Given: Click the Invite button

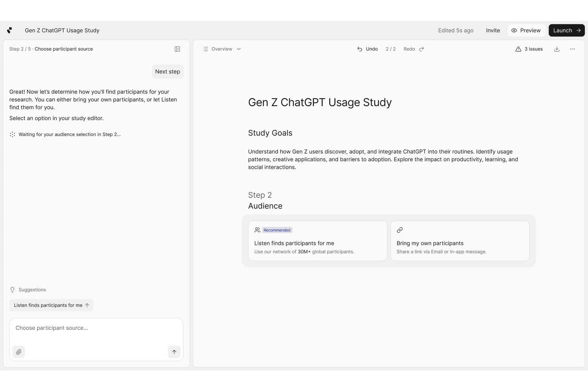Looking at the screenshot, I should [x=493, y=30].
